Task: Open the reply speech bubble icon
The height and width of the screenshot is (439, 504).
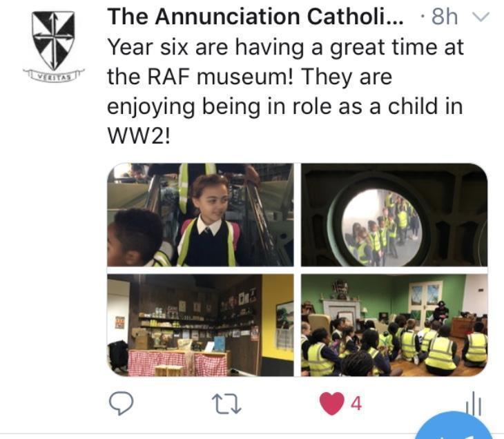Action: click(x=122, y=403)
